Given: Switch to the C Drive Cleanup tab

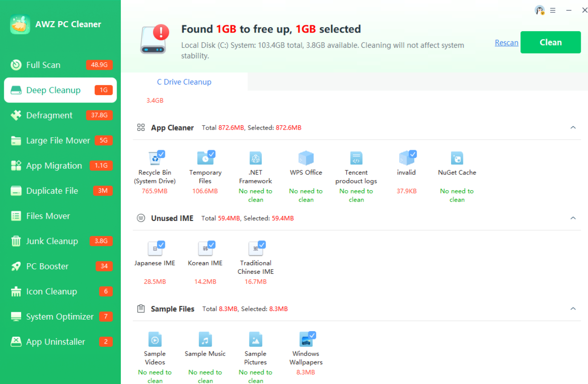Looking at the screenshot, I should tap(184, 82).
